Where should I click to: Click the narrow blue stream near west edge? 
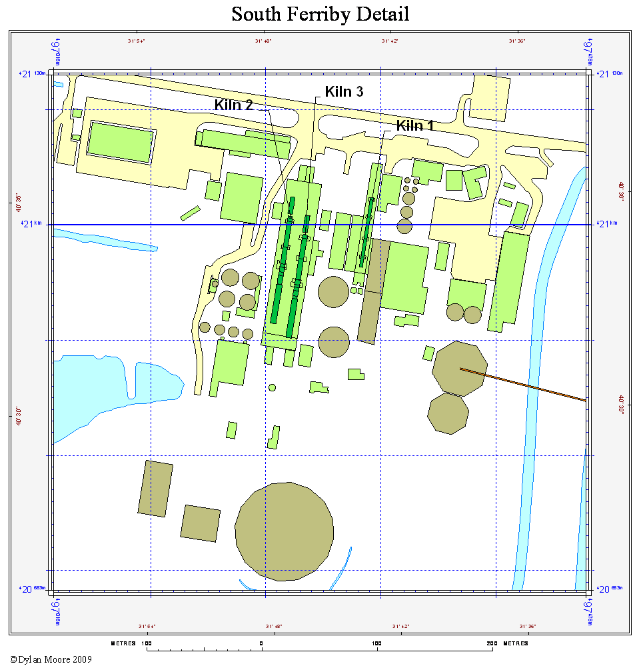click(x=107, y=240)
